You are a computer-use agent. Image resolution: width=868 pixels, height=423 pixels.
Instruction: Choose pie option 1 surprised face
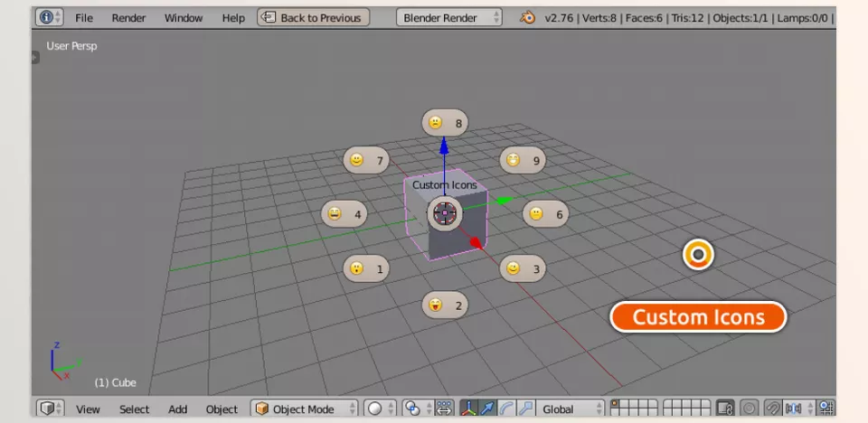pyautogui.click(x=366, y=268)
